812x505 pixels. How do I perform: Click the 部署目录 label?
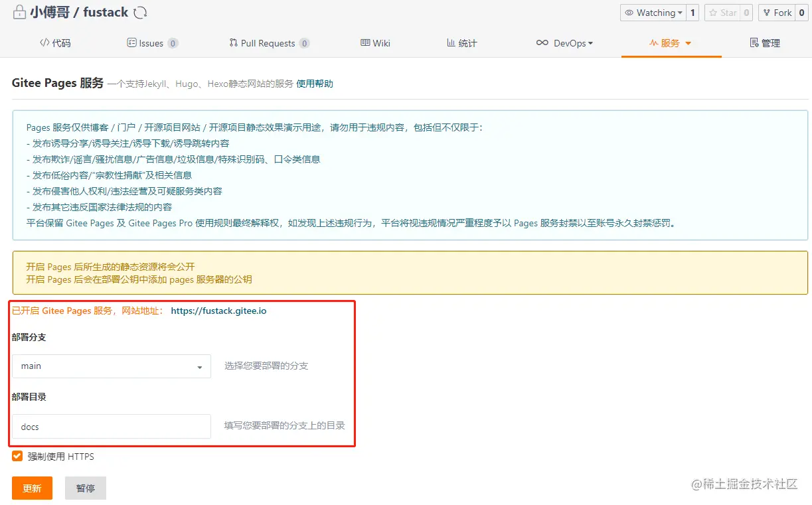pos(29,397)
